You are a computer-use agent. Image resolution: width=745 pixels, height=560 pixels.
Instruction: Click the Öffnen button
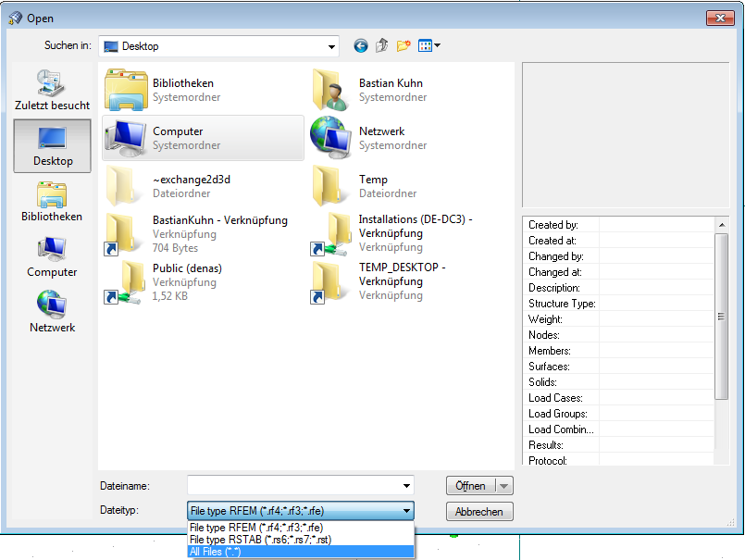pos(472,485)
